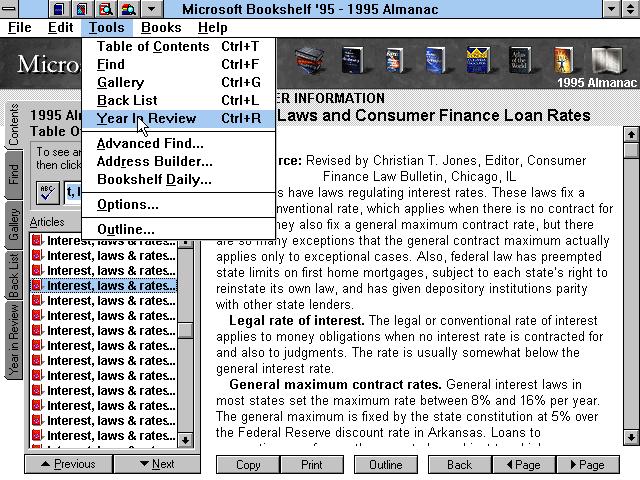640x480 pixels.
Task: Choose Outline... from the Tools menu
Action: pos(178,229)
